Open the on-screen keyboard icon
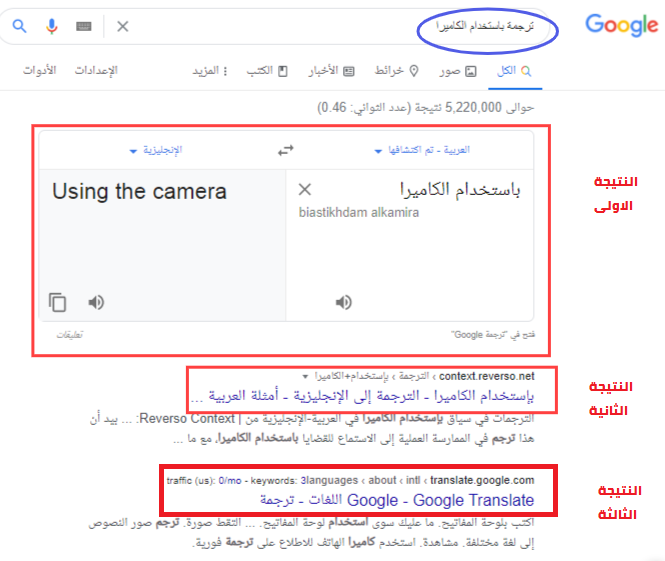 84,27
